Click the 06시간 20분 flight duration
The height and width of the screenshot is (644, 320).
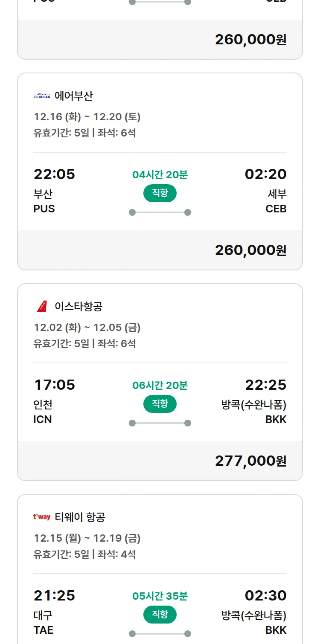160,386
